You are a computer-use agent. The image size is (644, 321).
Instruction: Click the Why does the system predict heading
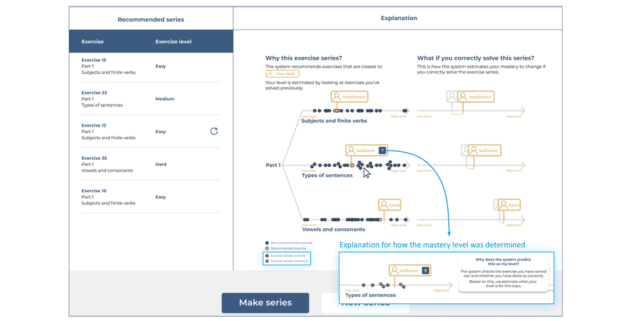pyautogui.click(x=503, y=262)
